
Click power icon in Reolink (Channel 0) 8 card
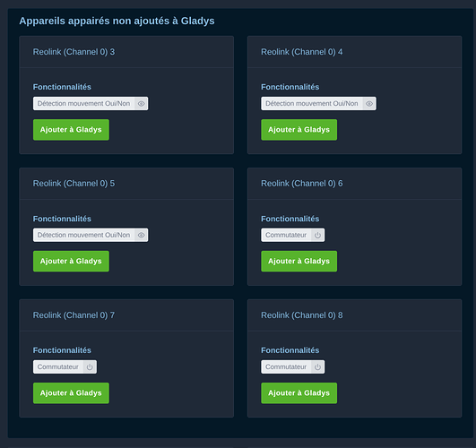(x=317, y=366)
